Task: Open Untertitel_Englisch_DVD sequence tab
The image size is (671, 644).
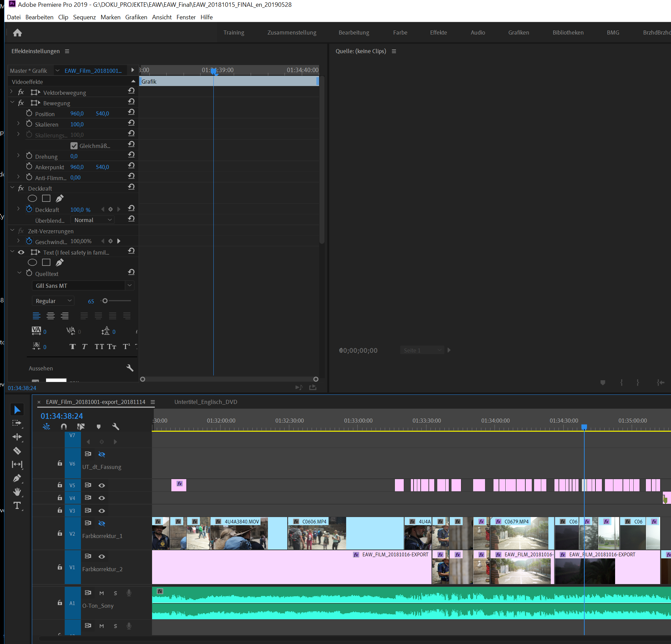Action: 206,402
